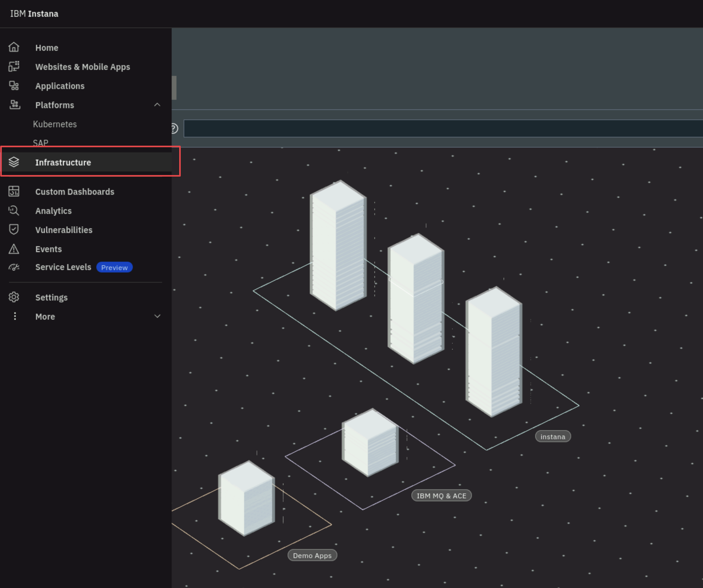
Task: Select host block in IBM MQ & ACE zone
Action: pyautogui.click(x=370, y=442)
